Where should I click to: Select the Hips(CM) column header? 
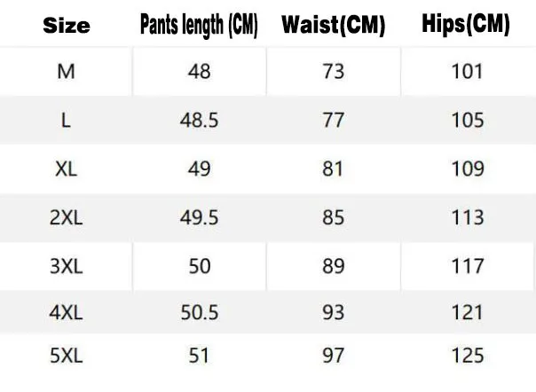pyautogui.click(x=466, y=25)
